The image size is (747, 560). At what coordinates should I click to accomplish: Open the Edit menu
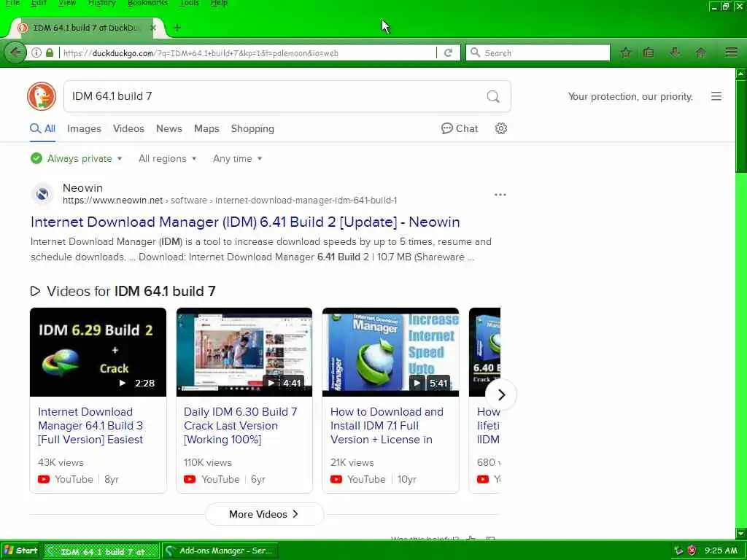tap(39, 3)
